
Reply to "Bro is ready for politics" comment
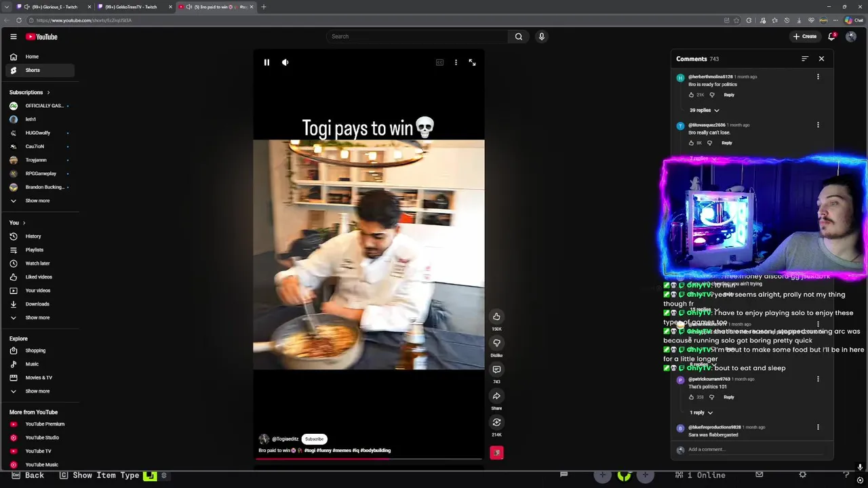click(x=729, y=95)
